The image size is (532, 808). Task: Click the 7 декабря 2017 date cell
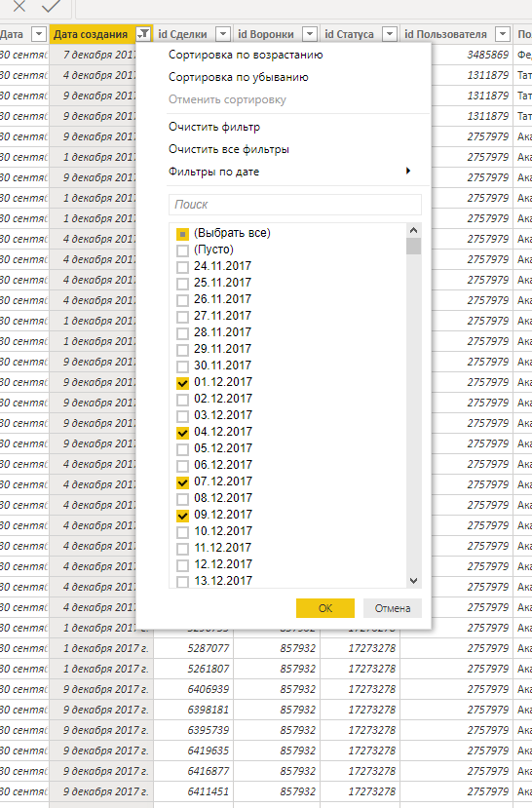click(93, 55)
